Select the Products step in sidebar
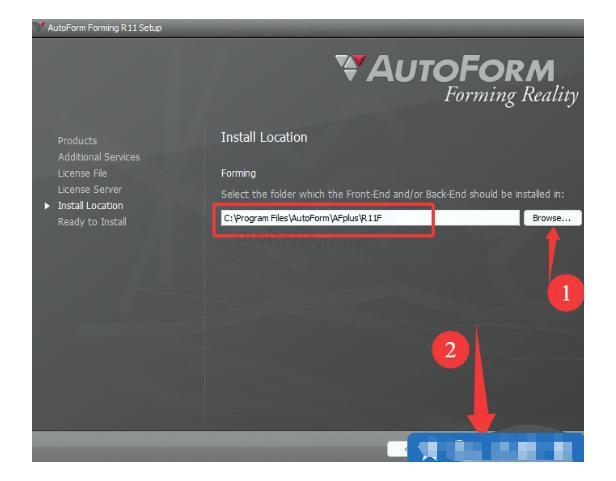 coord(77,141)
